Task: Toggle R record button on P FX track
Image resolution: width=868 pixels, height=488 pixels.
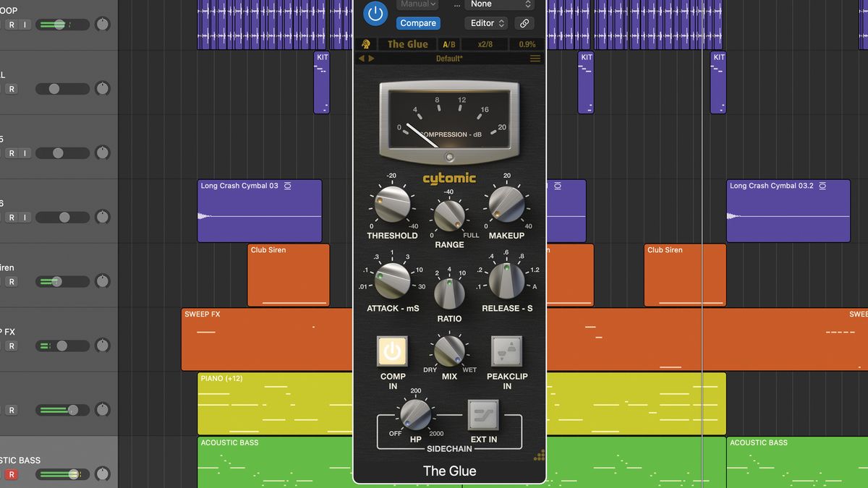Action: [12, 346]
